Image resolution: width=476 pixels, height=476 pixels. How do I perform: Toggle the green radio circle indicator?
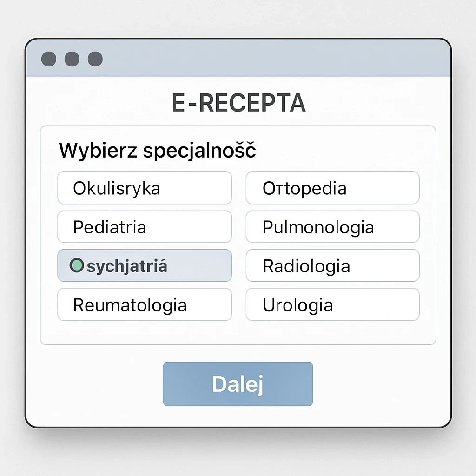[76, 266]
